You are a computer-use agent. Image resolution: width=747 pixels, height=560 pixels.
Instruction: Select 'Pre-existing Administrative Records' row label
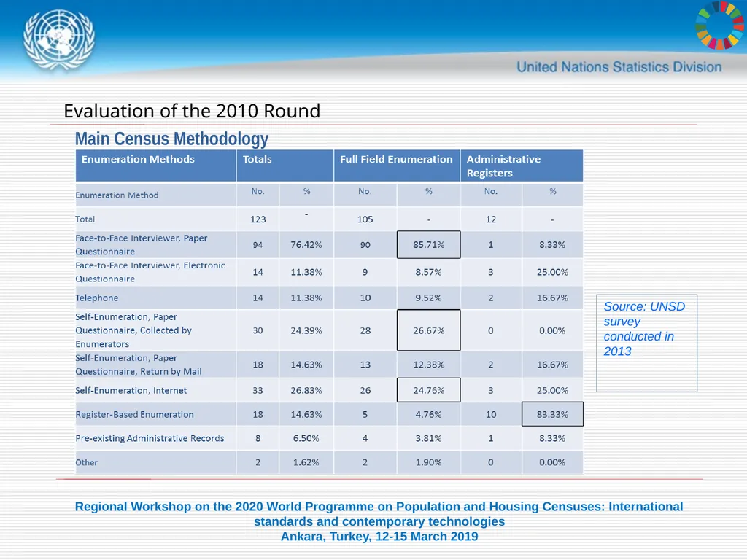[150, 438]
